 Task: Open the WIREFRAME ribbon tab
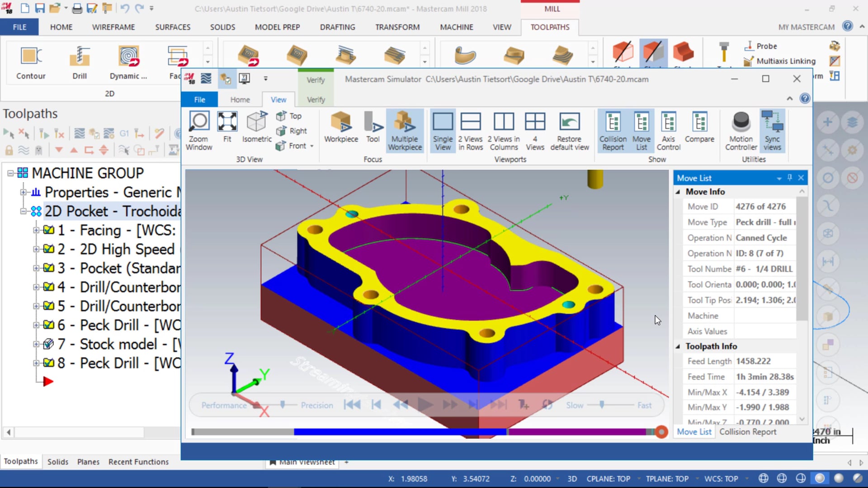[113, 27]
